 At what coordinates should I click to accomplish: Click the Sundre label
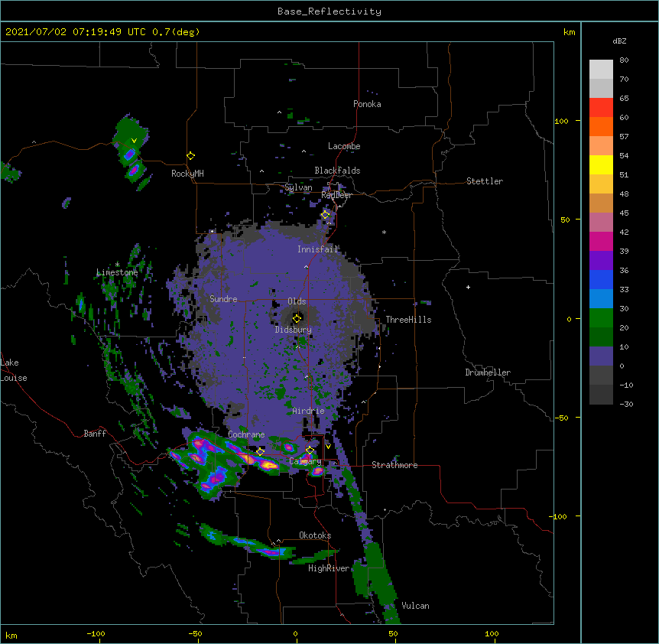[x=223, y=299]
